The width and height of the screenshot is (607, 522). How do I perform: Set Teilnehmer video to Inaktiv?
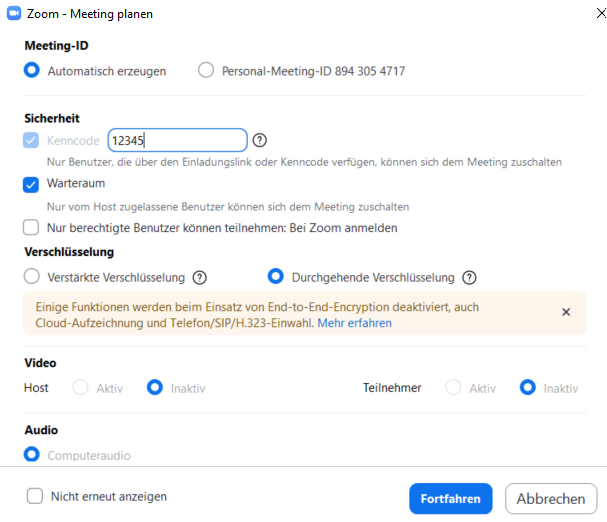coord(528,387)
